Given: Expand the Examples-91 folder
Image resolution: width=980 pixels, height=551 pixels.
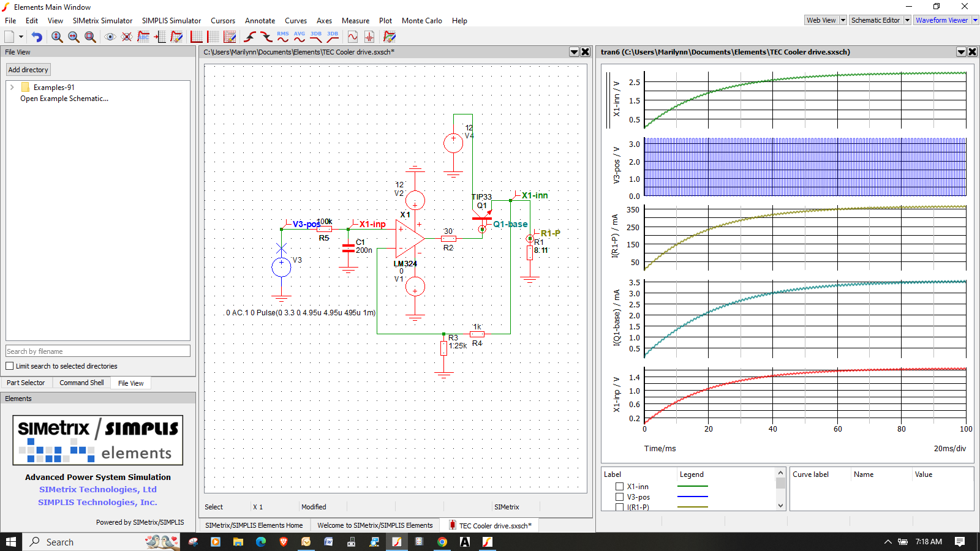Looking at the screenshot, I should coord(12,88).
